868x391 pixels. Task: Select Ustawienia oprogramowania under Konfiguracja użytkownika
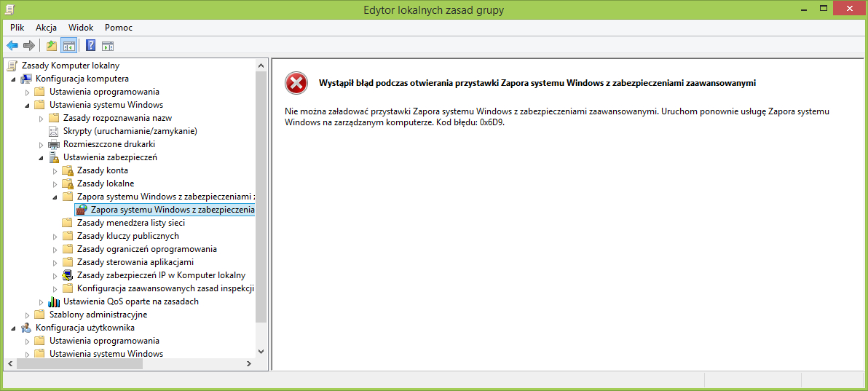[104, 341]
